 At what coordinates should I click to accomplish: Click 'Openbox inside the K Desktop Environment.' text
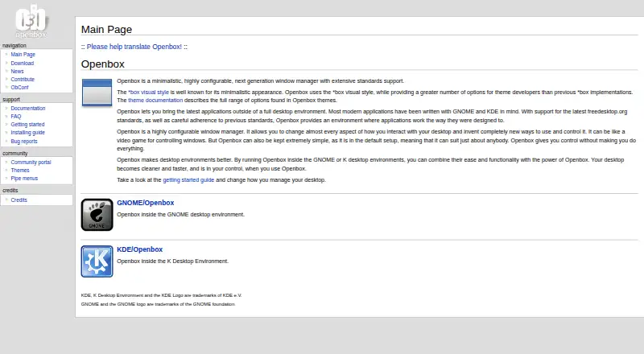click(172, 261)
